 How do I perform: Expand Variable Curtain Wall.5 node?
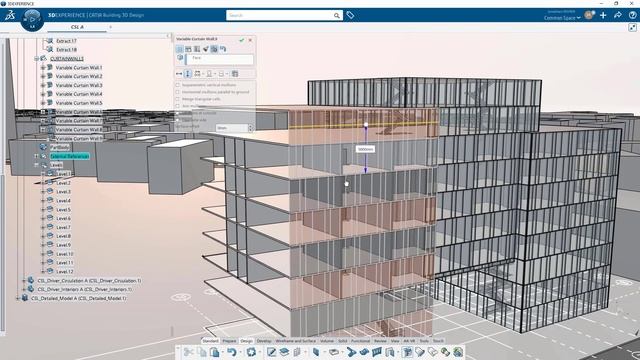[x=43, y=103]
